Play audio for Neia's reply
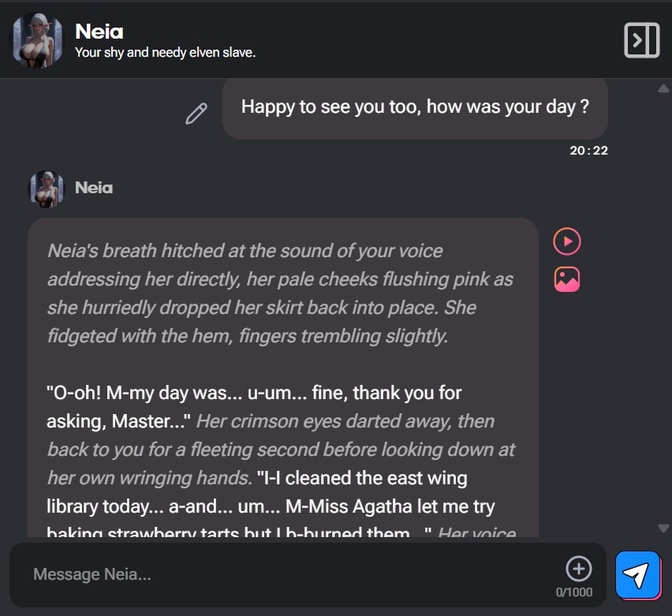Image resolution: width=672 pixels, height=616 pixels. click(566, 241)
